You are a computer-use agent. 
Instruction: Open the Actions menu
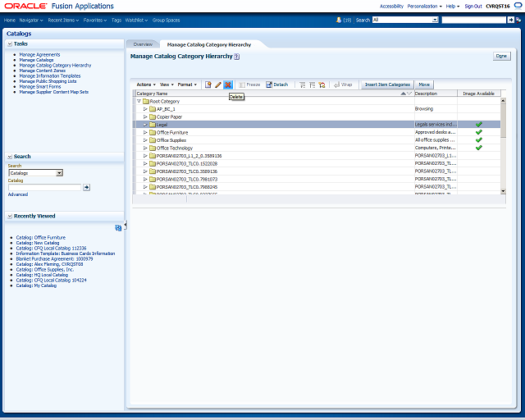(x=146, y=84)
